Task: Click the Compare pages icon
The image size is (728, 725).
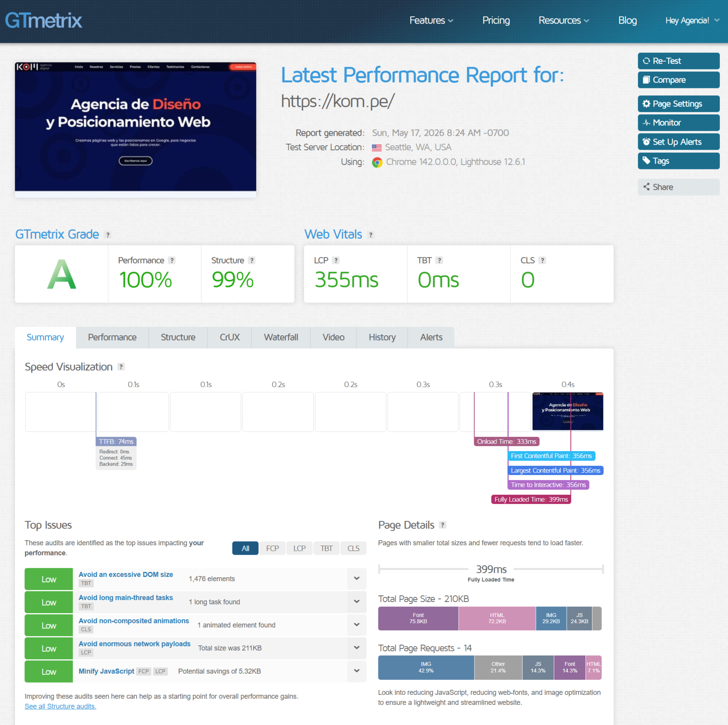Action: pyautogui.click(x=646, y=80)
